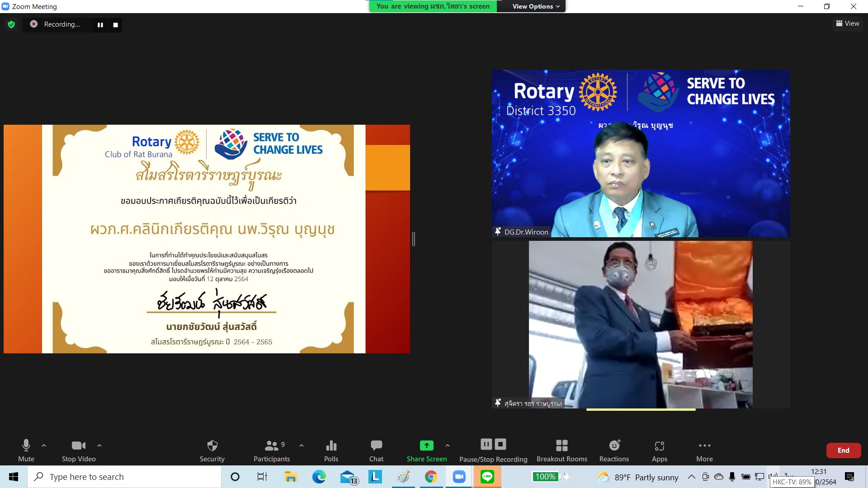
Task: Launch Microsoft Edge from taskbar
Action: 319,477
